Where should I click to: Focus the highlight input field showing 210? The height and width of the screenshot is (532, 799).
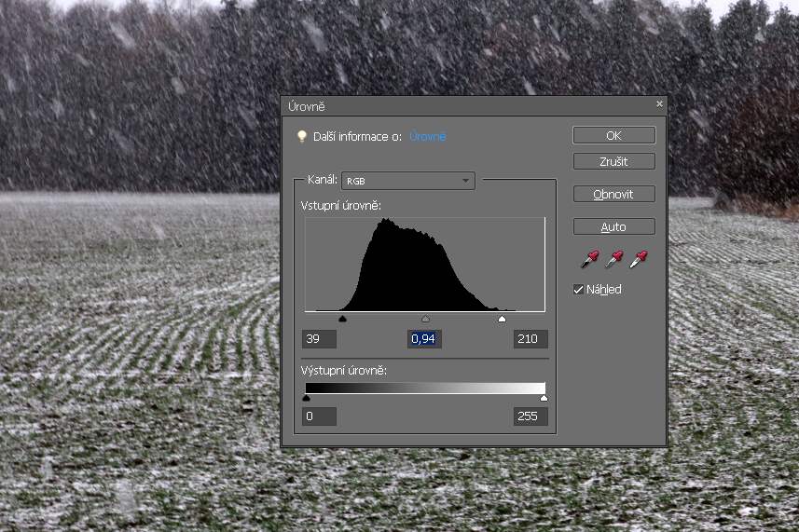pos(530,339)
